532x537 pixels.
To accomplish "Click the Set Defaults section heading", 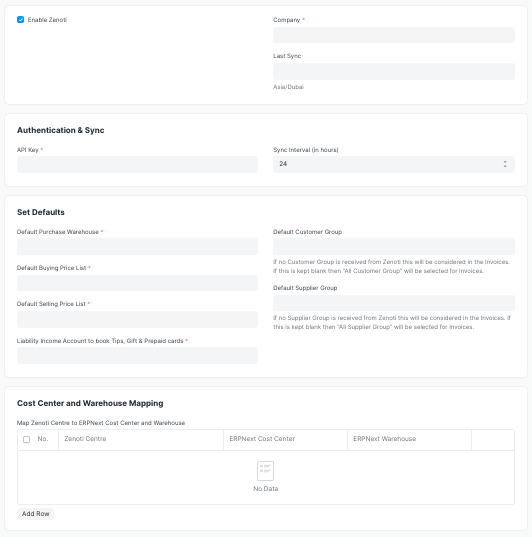I will pyautogui.click(x=41, y=212).
